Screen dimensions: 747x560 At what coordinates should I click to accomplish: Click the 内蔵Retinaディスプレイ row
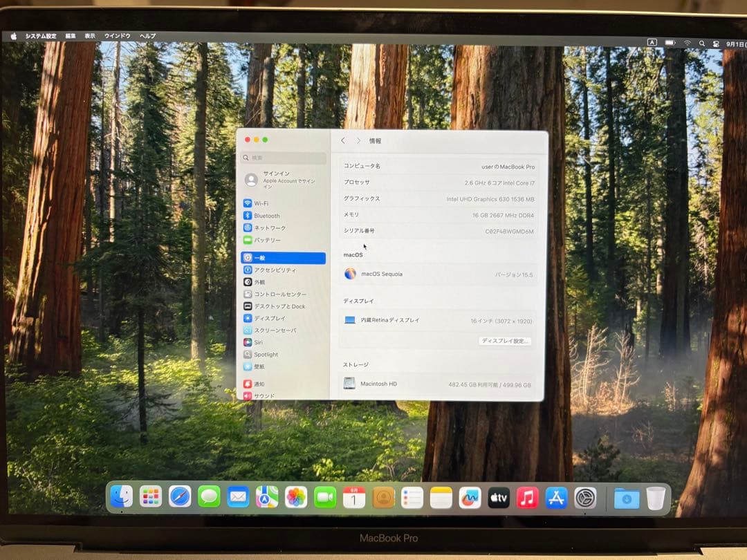(439, 321)
